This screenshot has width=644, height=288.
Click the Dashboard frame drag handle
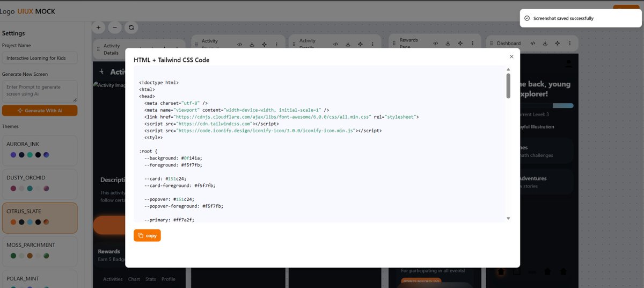point(491,44)
